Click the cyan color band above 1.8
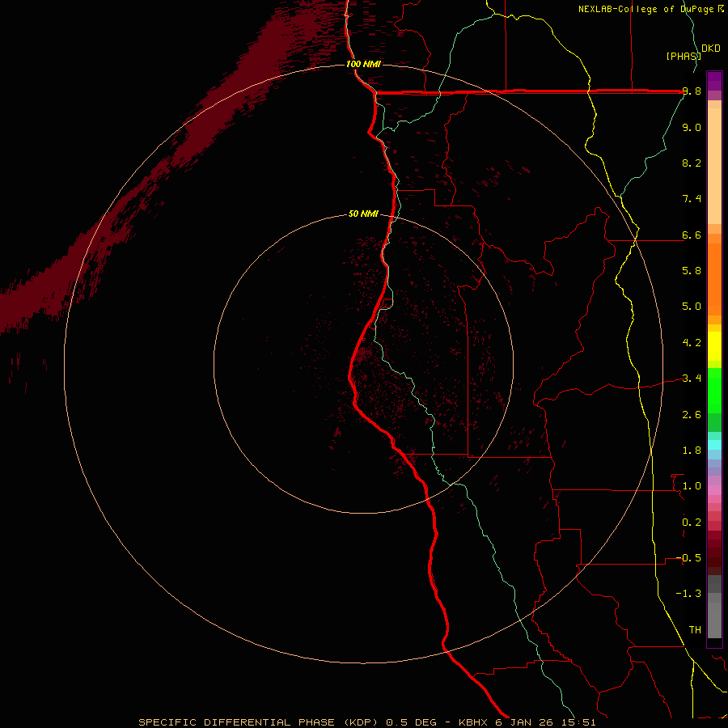Image resolution: width=728 pixels, height=728 pixels. click(x=714, y=445)
